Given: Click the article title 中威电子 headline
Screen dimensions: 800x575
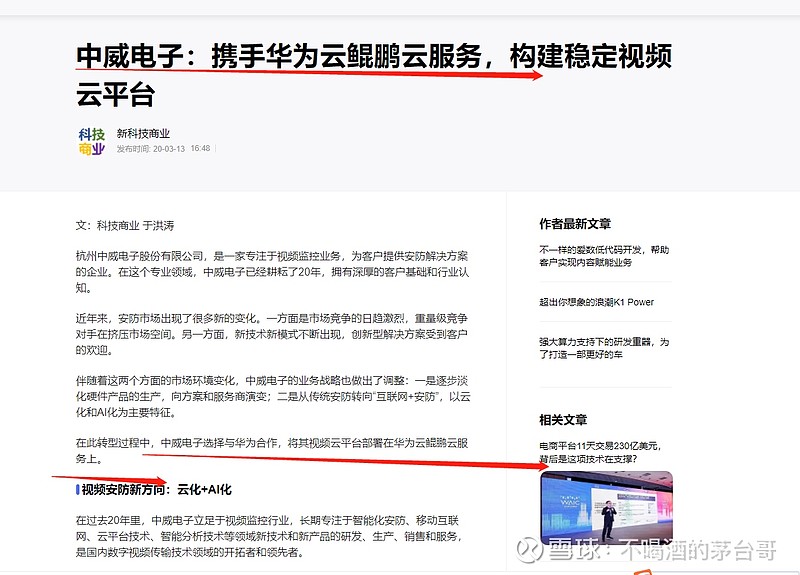Looking at the screenshot, I should coord(373,76).
